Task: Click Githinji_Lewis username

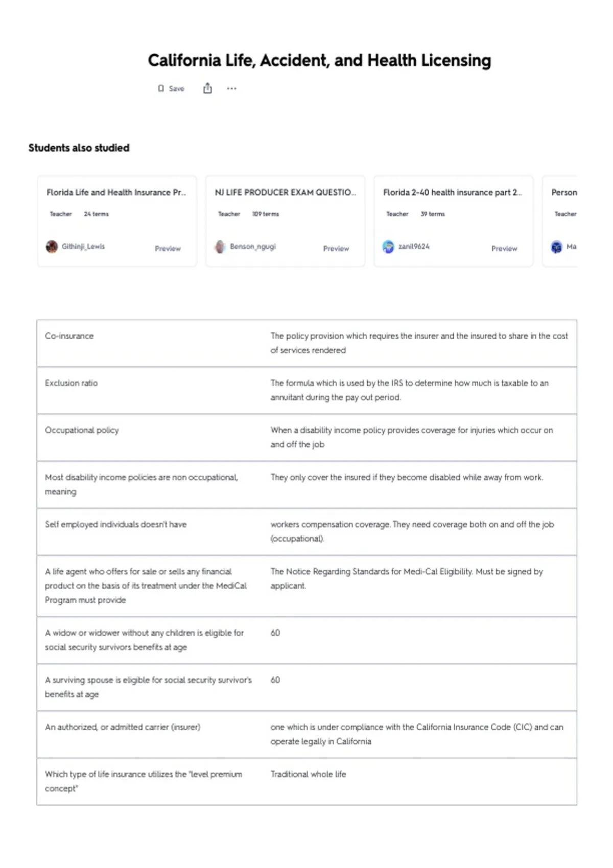Action: pyautogui.click(x=83, y=246)
